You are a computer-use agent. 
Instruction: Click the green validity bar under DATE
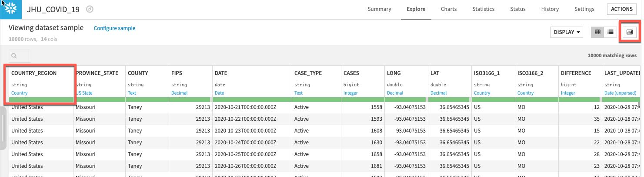252,100
